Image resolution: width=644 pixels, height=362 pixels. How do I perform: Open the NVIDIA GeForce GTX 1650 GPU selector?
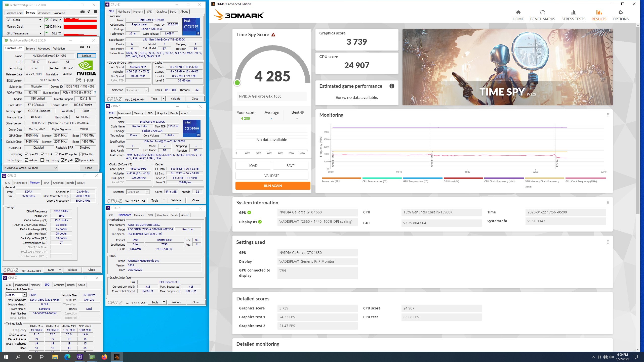pyautogui.click(x=31, y=168)
